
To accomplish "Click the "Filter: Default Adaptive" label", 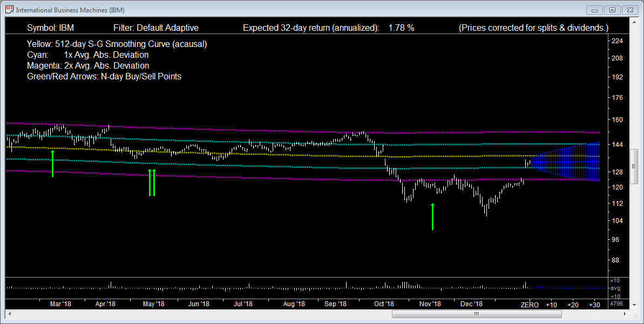I will coord(155,28).
